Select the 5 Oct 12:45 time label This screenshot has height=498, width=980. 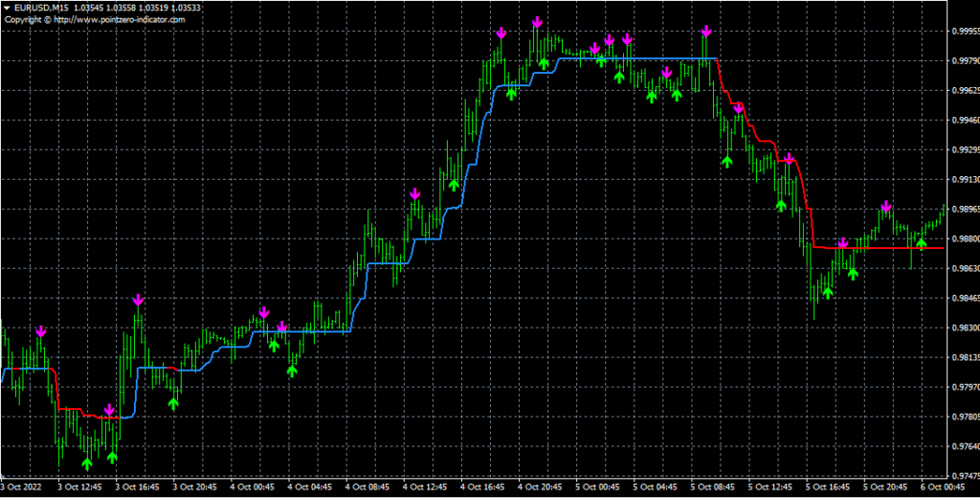(x=770, y=488)
